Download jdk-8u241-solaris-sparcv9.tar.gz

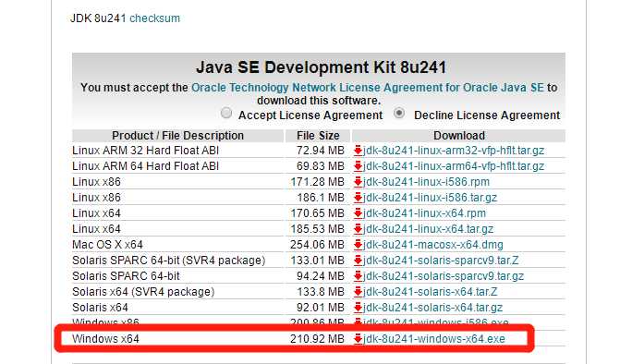coord(444,276)
